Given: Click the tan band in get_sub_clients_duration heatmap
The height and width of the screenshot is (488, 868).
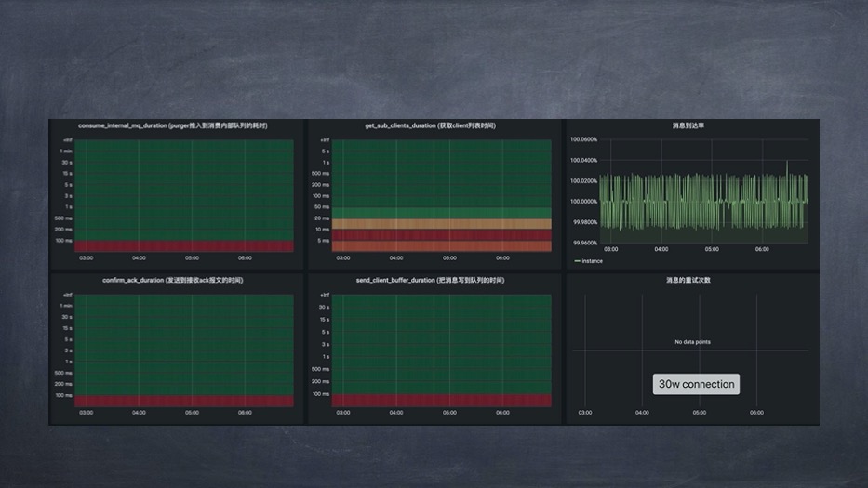Looking at the screenshot, I should [x=442, y=224].
